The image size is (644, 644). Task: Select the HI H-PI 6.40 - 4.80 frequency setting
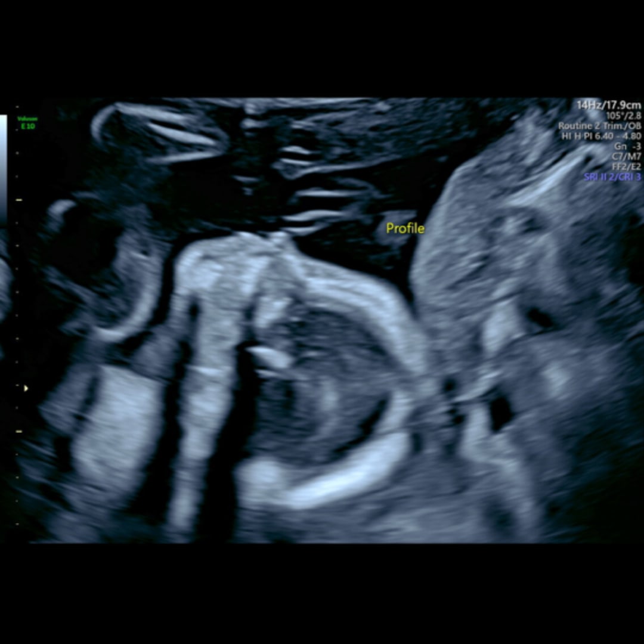(x=600, y=136)
